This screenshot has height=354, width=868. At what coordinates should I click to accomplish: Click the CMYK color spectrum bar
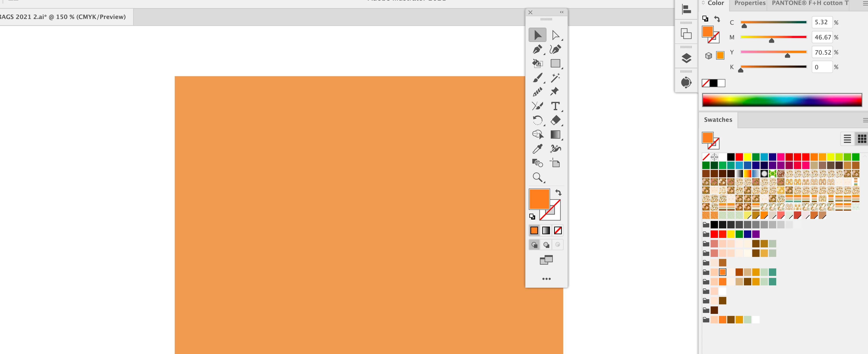(782, 100)
